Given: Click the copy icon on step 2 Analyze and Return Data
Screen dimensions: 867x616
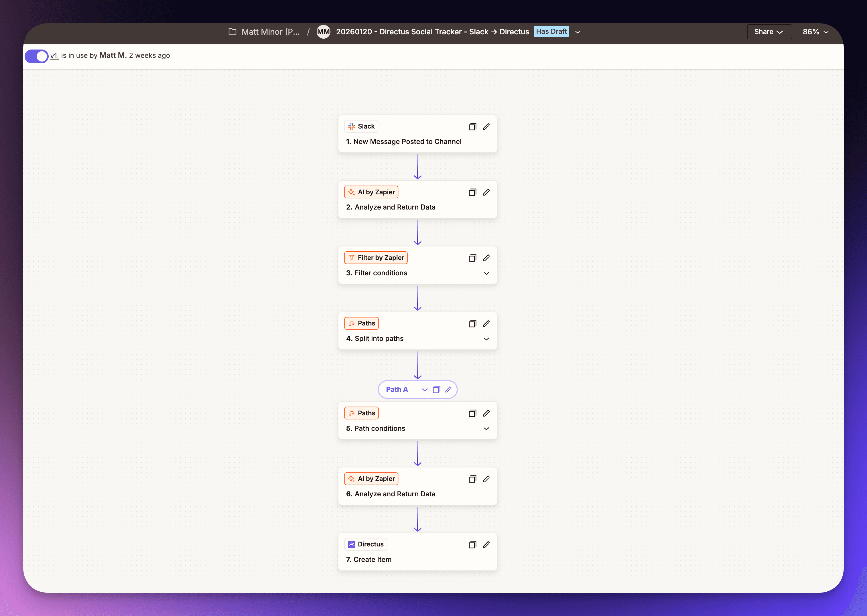Looking at the screenshot, I should coord(472,192).
